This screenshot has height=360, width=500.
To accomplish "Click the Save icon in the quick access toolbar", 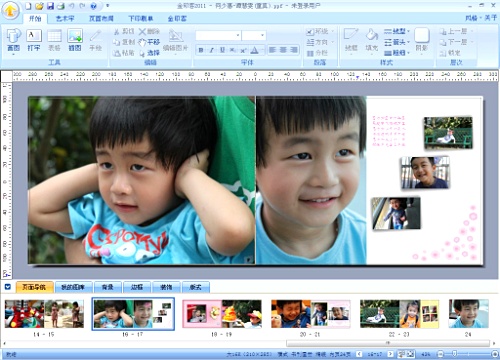I will click(x=50, y=6).
